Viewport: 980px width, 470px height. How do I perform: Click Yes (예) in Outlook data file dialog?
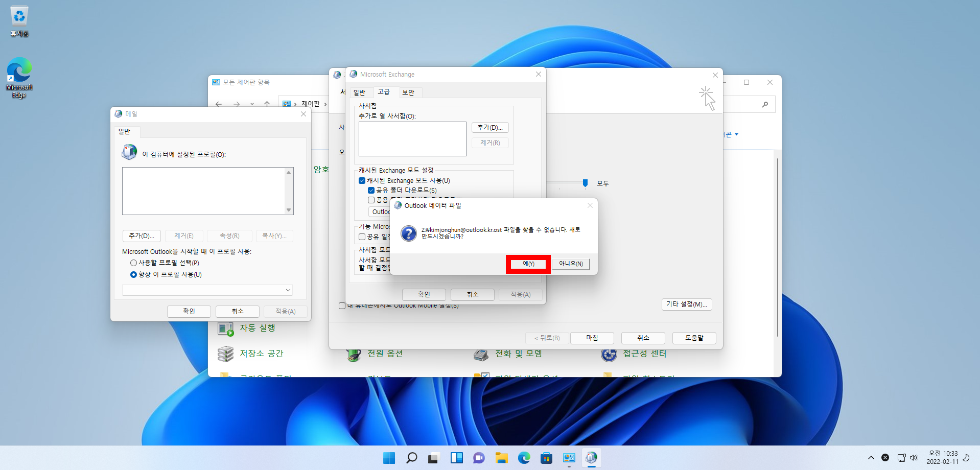528,264
